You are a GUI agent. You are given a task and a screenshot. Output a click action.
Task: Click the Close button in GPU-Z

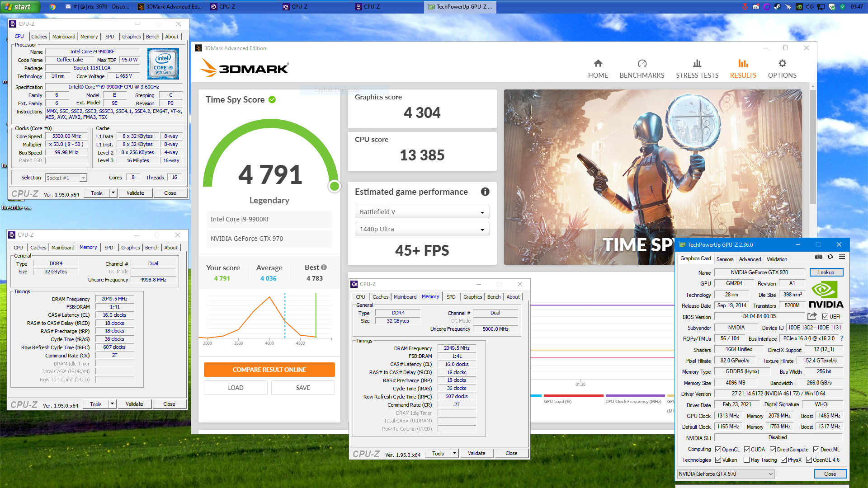830,474
